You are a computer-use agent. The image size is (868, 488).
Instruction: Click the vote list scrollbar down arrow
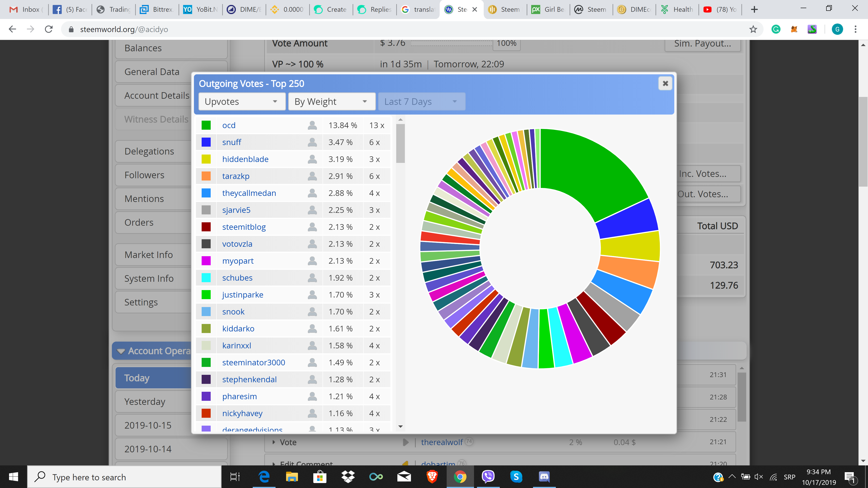point(400,426)
